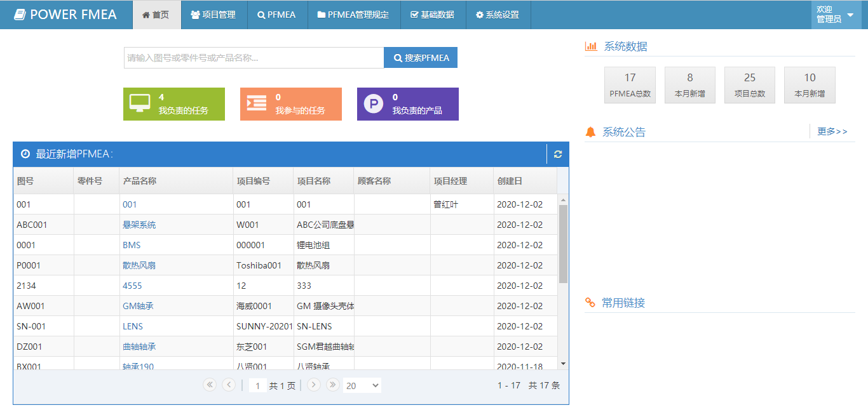Image resolution: width=868 pixels, height=417 pixels.
Task: Select the ABC001 drawing number cell
Action: [44, 225]
